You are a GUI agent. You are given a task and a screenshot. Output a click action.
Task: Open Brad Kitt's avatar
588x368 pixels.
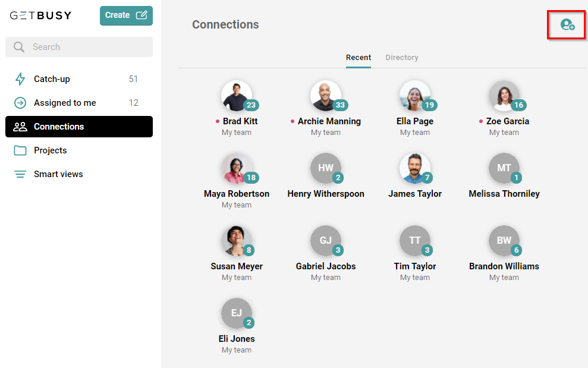point(237,96)
